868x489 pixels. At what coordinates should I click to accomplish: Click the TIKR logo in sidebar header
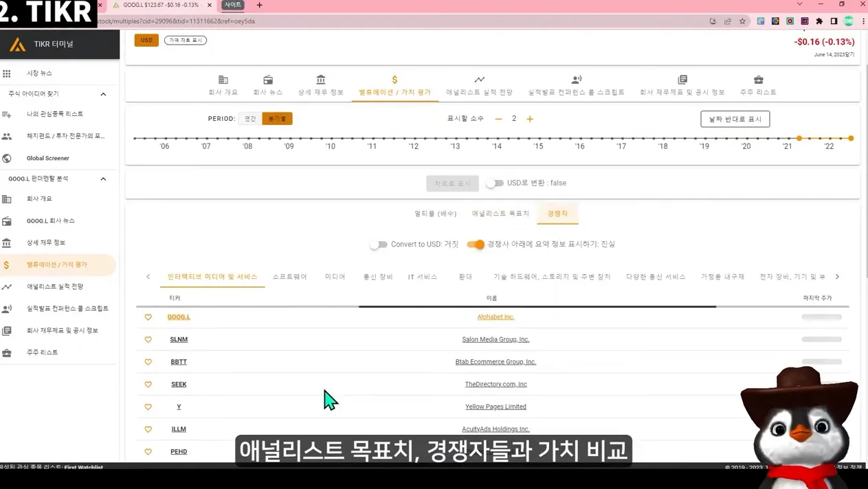(17, 45)
